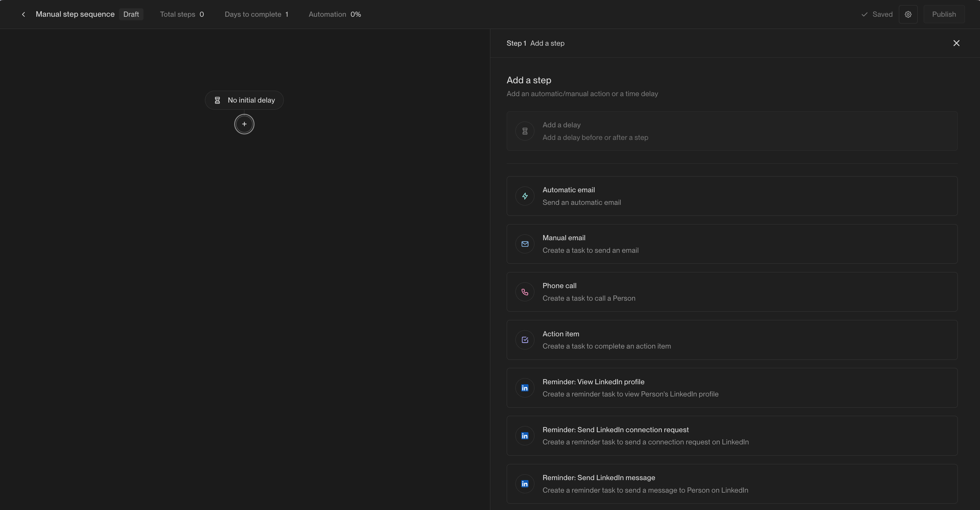
Task: Close the Add a step panel
Action: [x=956, y=43]
